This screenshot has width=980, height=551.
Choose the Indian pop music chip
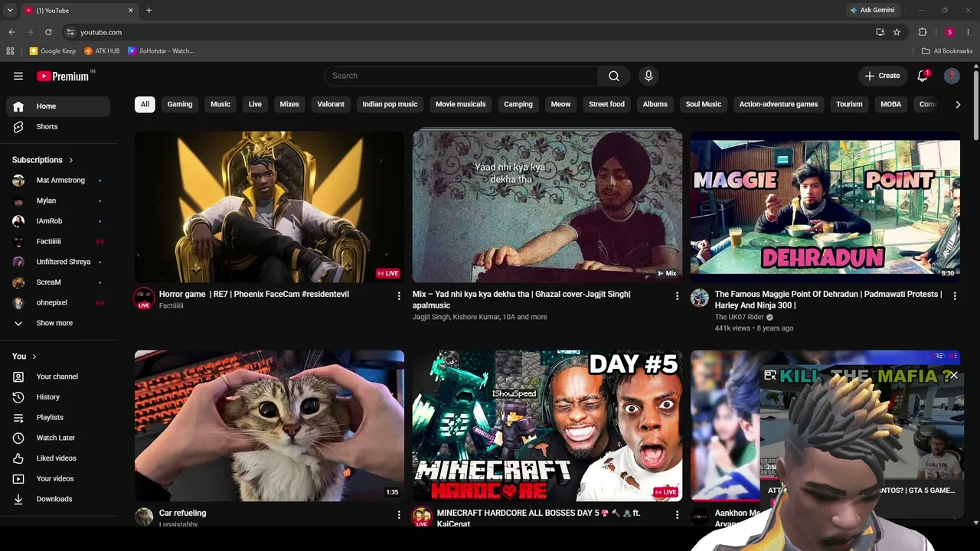(390, 104)
